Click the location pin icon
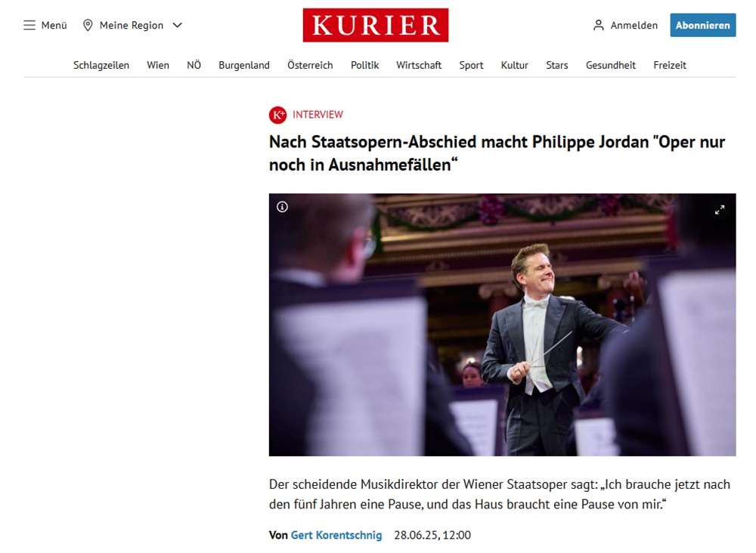 [x=88, y=25]
